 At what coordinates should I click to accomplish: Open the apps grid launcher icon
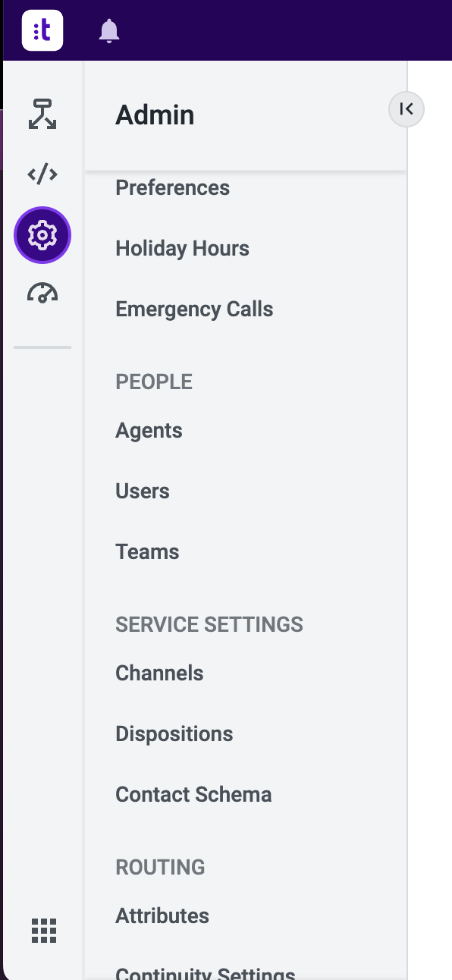tap(44, 930)
